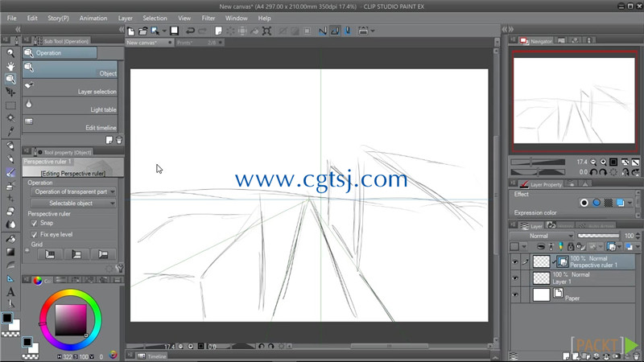This screenshot has height=362, width=644.
Task: Open the Story(P) menu
Action: click(58, 18)
